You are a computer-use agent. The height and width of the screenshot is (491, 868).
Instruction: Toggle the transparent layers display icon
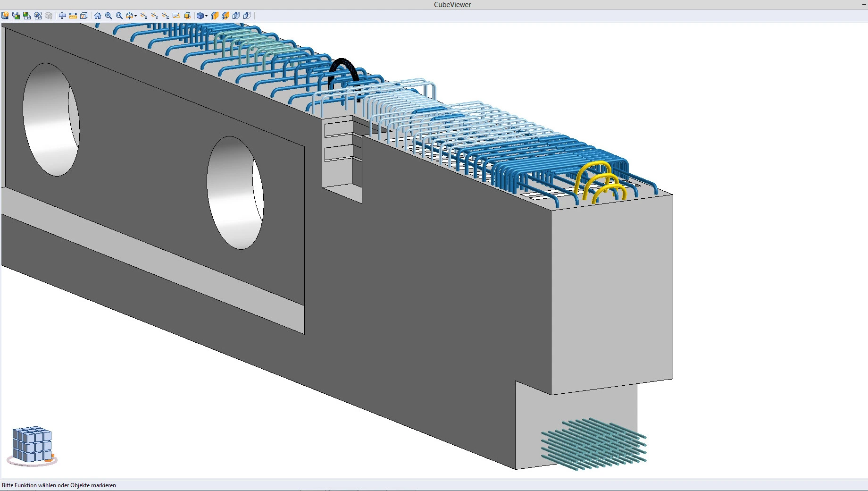(x=236, y=16)
